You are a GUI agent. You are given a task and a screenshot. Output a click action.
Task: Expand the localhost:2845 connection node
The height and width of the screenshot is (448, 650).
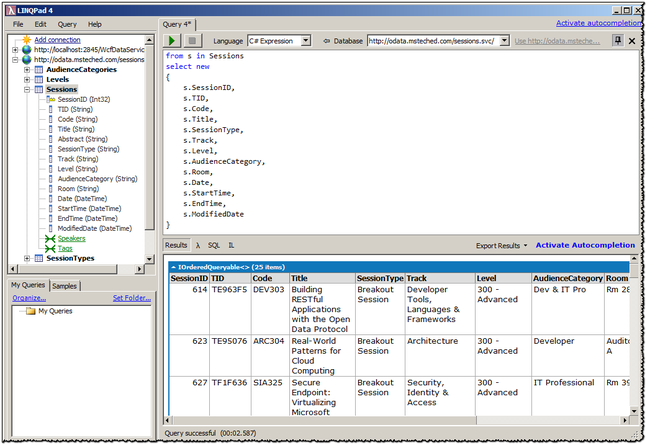coord(15,50)
